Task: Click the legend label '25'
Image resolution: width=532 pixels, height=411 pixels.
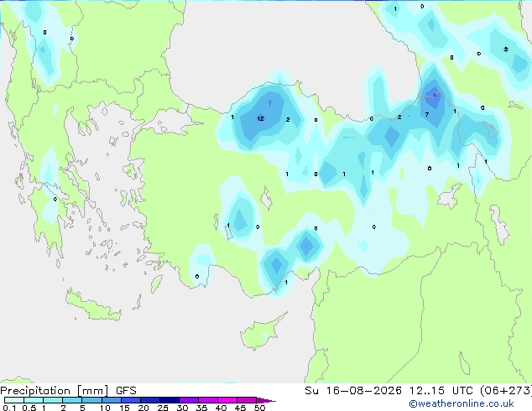Action: coord(163,408)
